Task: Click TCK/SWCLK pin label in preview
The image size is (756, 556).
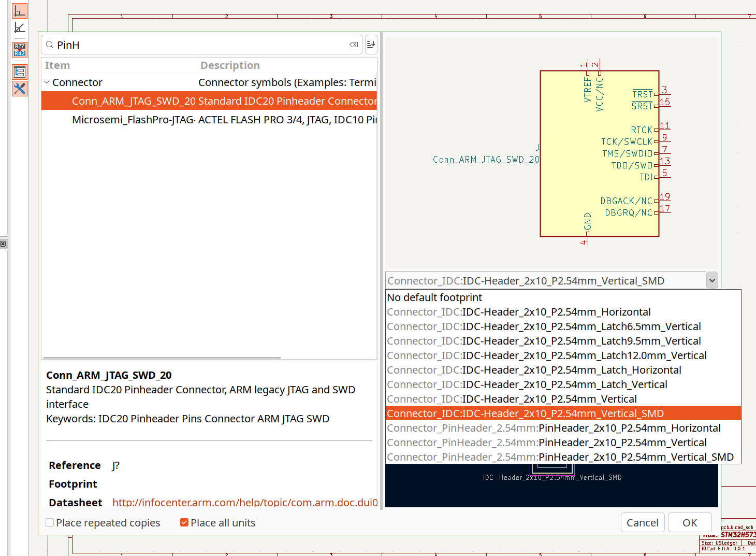Action: 627,141
